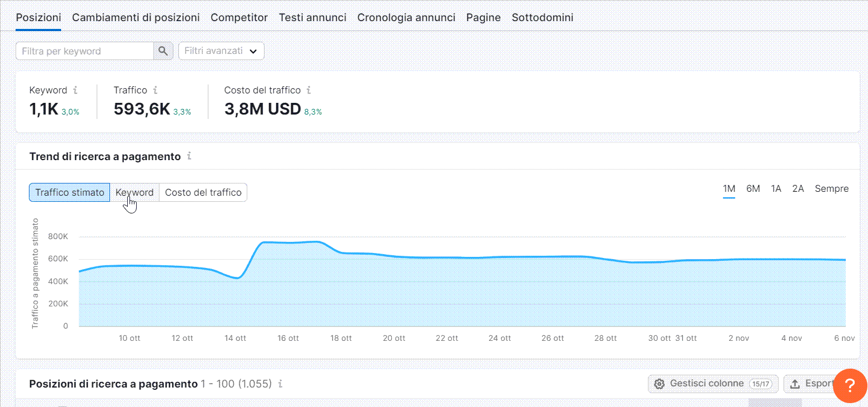Image resolution: width=868 pixels, height=407 pixels.
Task: Click the gear icon on Gestisci colonne
Action: coord(659,384)
